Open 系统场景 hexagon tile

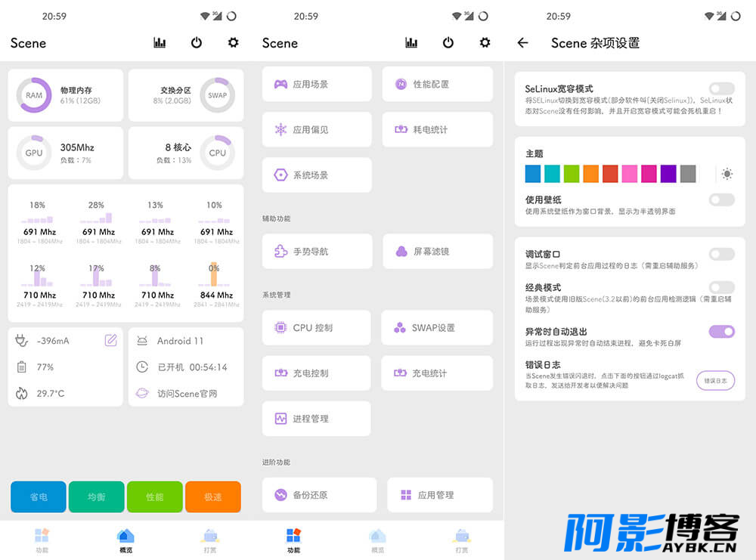click(x=317, y=175)
